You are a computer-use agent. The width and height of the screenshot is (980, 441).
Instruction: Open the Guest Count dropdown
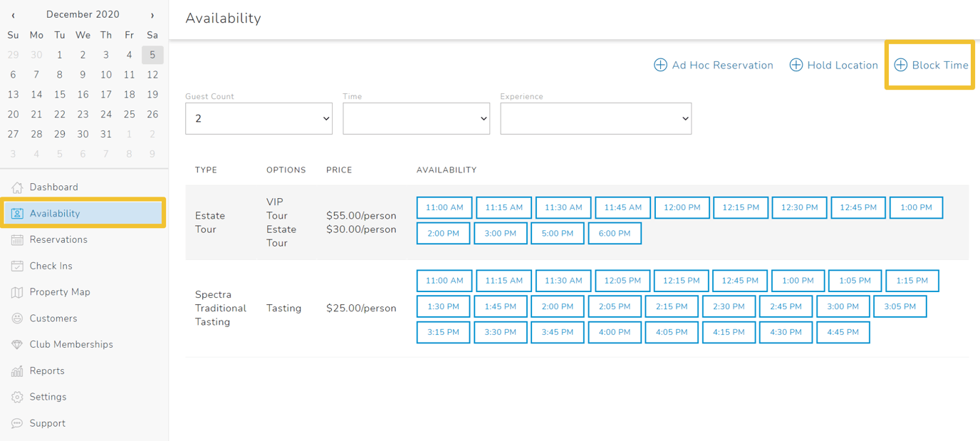(x=259, y=119)
